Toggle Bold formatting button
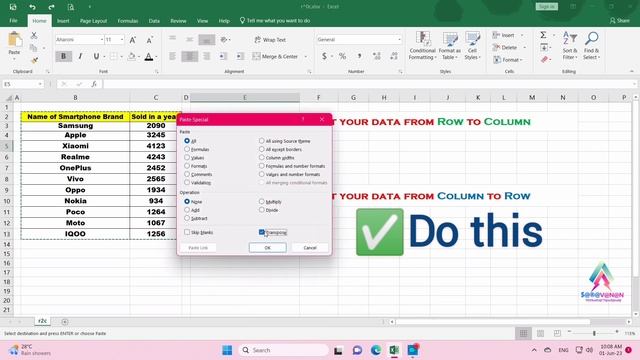This screenshot has width=640, height=360. pos(63,56)
